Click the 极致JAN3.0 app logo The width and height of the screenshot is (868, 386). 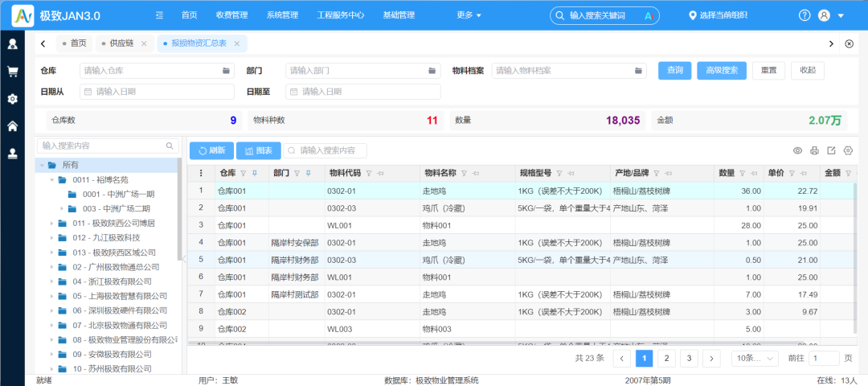click(x=23, y=15)
